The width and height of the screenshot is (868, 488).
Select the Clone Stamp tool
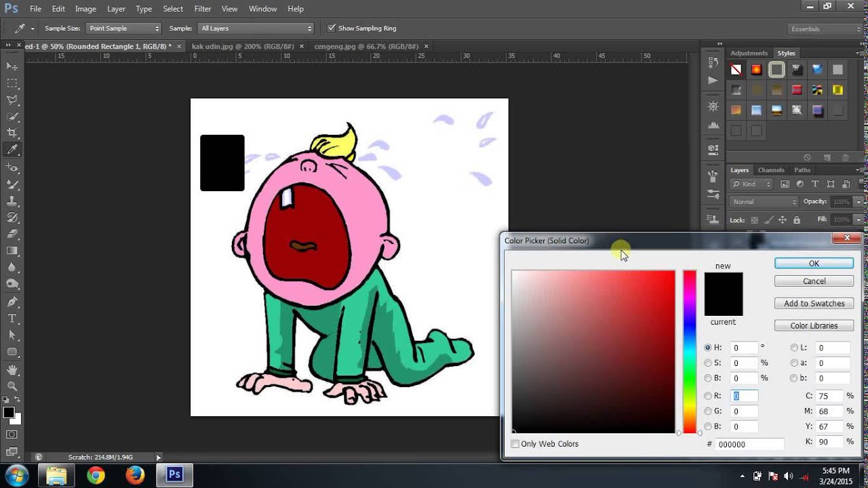pyautogui.click(x=12, y=201)
